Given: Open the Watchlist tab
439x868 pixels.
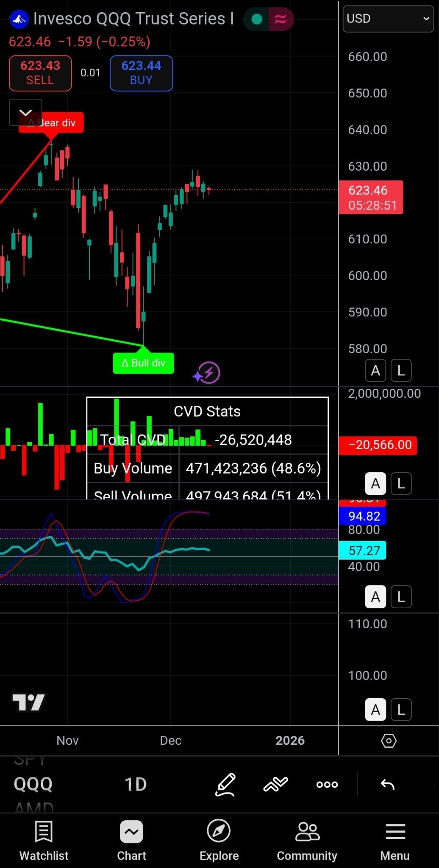Looking at the screenshot, I should [x=44, y=840].
